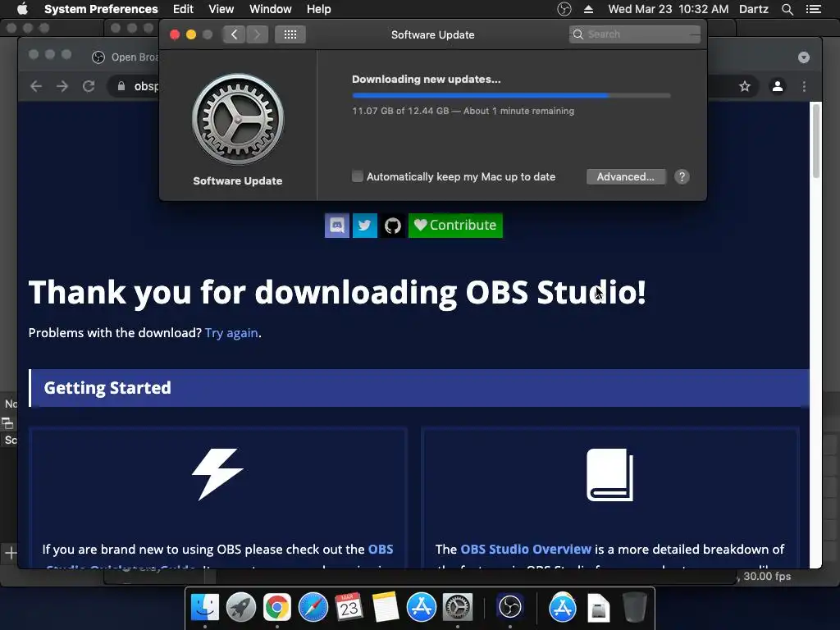Click the Chrome tab search dropdown arrow
This screenshot has height=630, width=840.
pos(804,57)
